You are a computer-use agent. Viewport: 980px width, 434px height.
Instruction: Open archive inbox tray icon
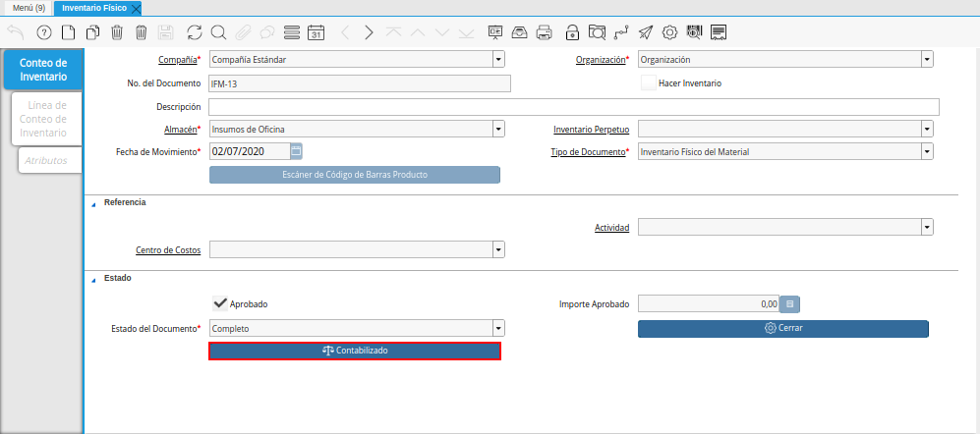click(520, 32)
